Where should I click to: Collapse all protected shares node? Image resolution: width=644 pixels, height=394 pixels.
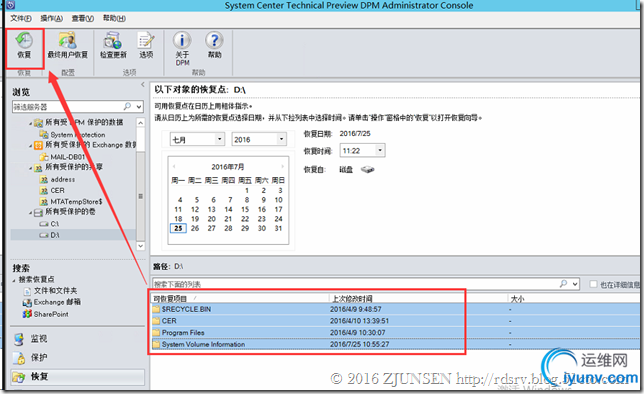[31, 168]
